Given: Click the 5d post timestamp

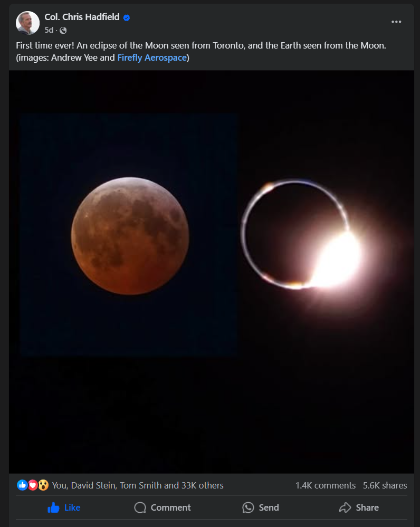Looking at the screenshot, I should [49, 30].
